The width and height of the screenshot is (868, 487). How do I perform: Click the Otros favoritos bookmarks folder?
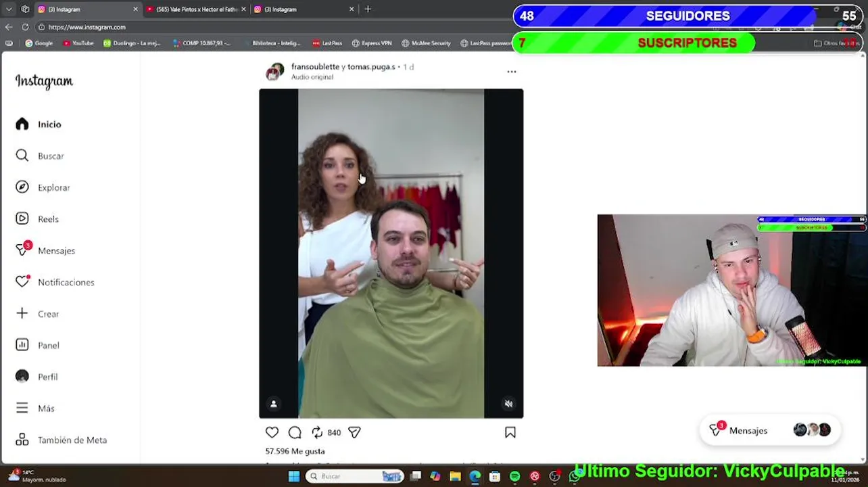coord(836,43)
